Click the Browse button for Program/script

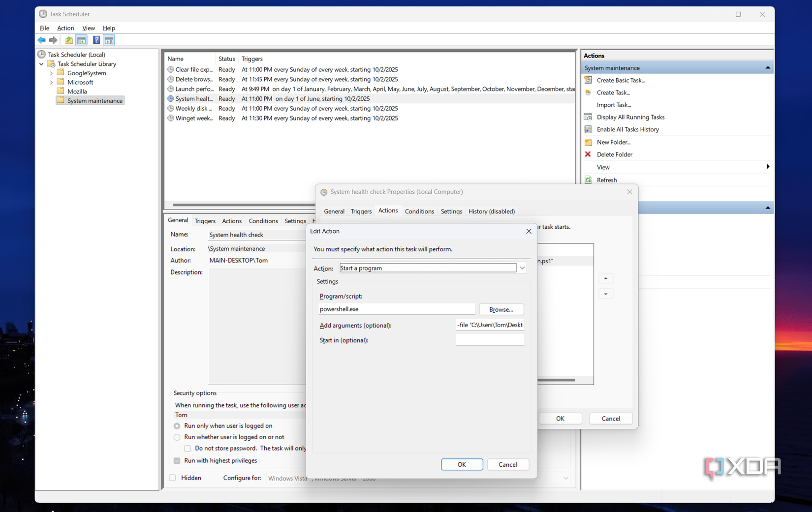(x=501, y=309)
